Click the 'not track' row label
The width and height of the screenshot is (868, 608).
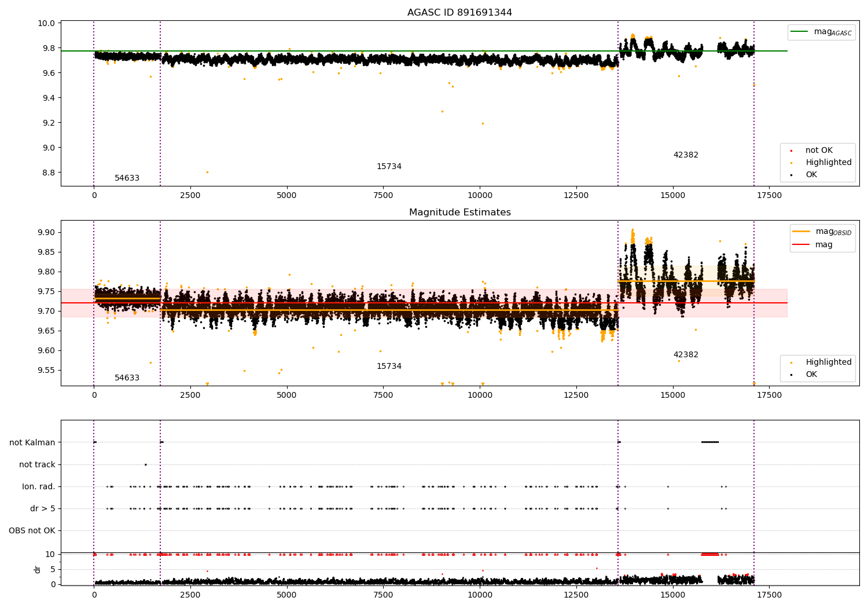tap(37, 464)
